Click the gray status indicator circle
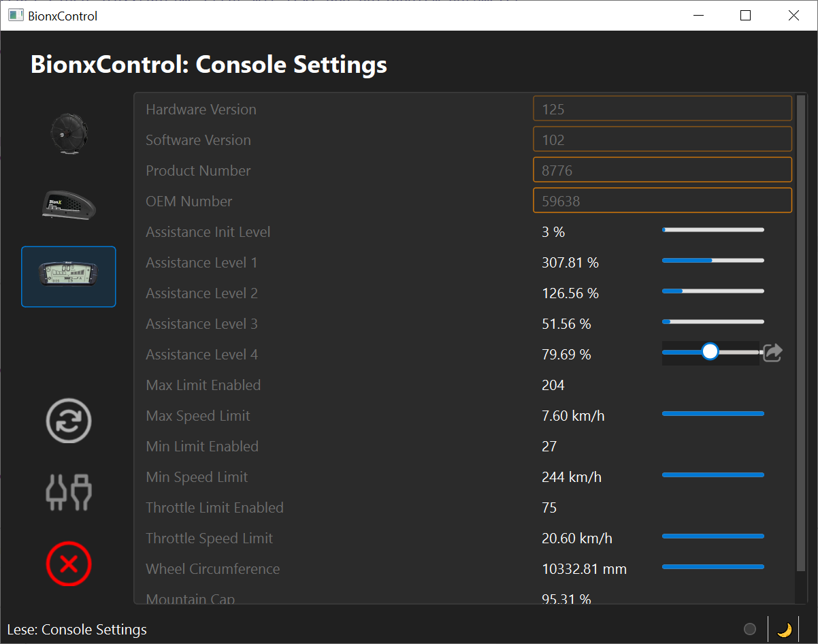Screen dimensions: 818x644 coord(750,630)
